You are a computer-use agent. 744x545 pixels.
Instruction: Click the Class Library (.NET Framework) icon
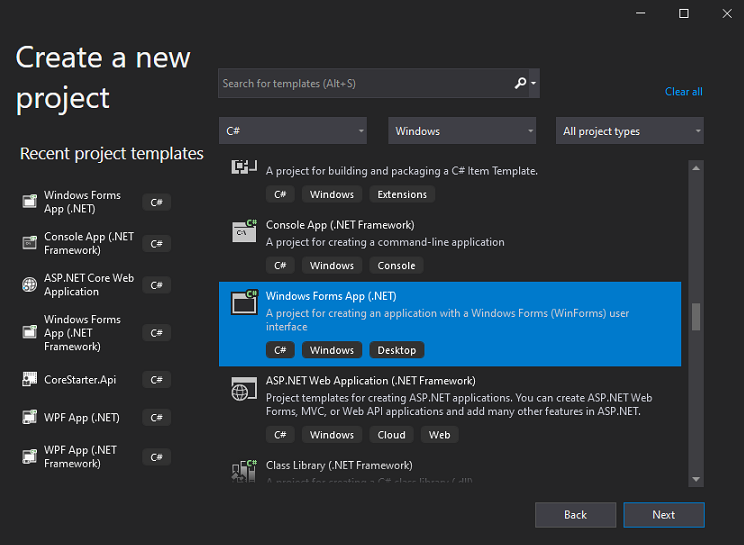click(244, 471)
